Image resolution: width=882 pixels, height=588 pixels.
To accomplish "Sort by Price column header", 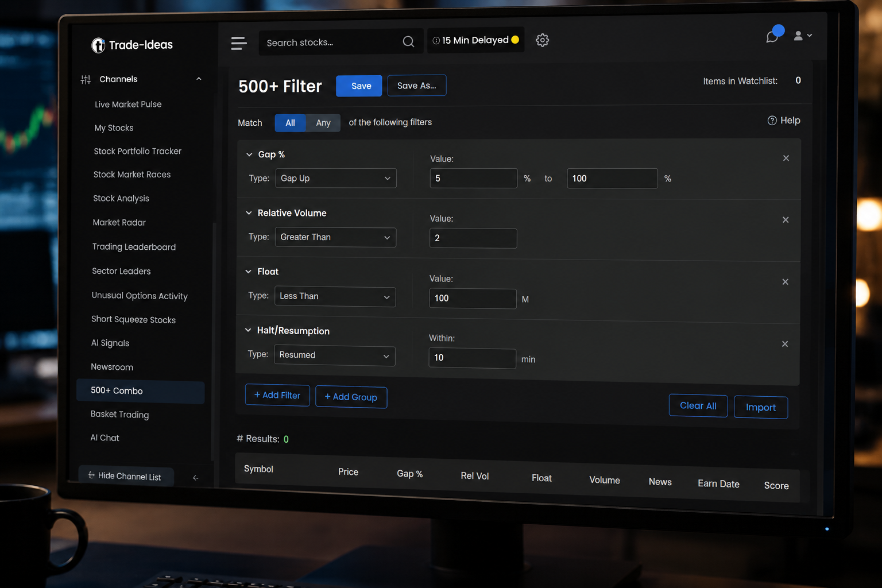I will tap(348, 472).
